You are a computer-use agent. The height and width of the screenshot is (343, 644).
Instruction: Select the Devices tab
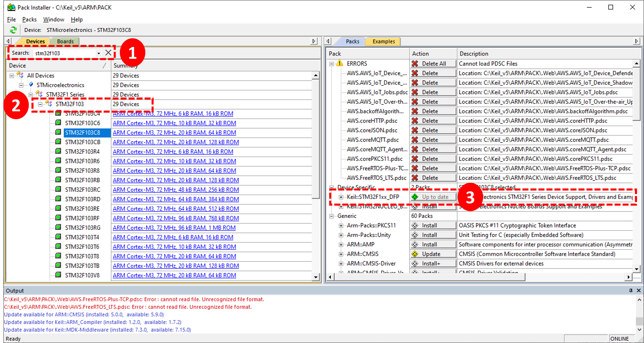[35, 41]
